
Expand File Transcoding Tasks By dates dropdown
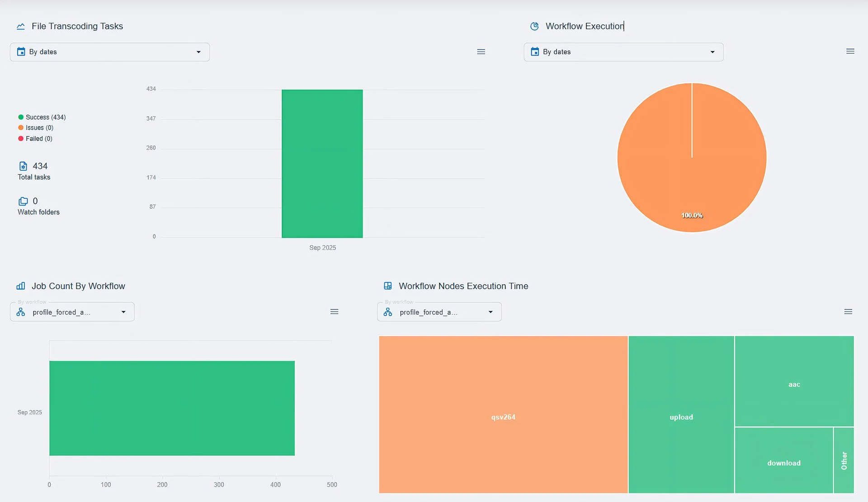110,52
